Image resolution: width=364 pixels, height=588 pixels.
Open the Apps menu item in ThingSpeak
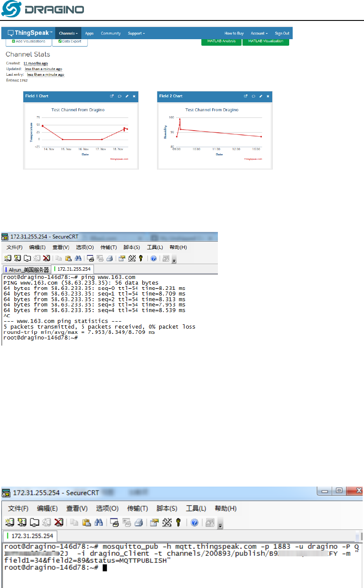point(89,33)
